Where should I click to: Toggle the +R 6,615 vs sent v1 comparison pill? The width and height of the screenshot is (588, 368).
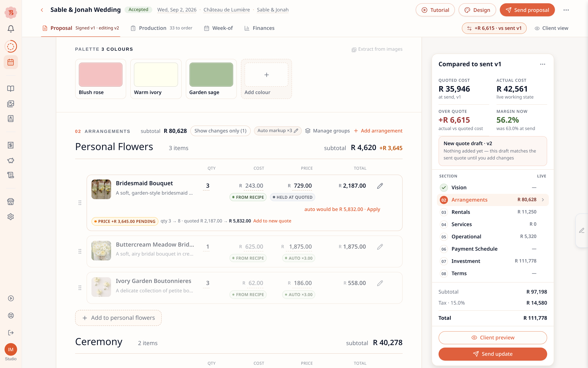(x=494, y=28)
